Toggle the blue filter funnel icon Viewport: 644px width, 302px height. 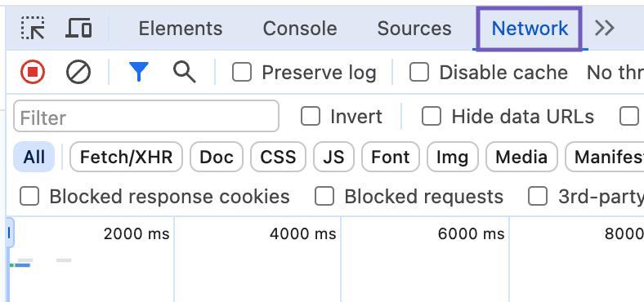pos(139,72)
